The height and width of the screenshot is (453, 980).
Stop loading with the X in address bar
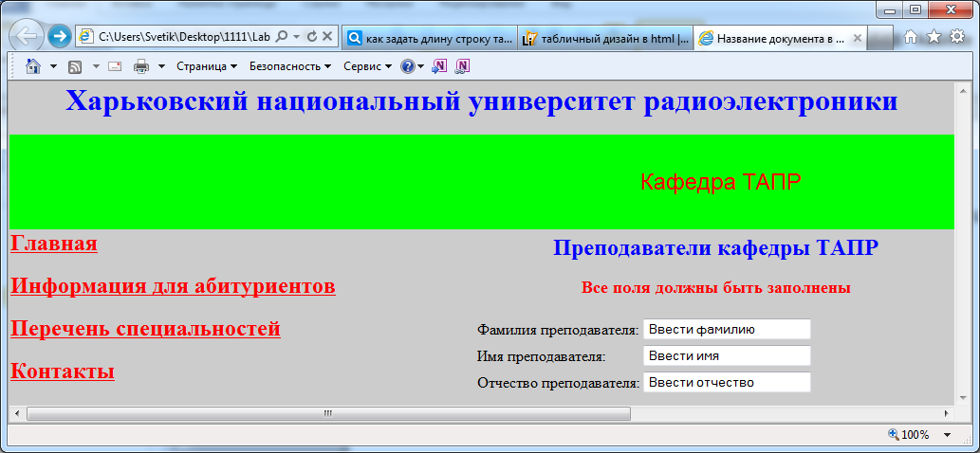coord(327,38)
